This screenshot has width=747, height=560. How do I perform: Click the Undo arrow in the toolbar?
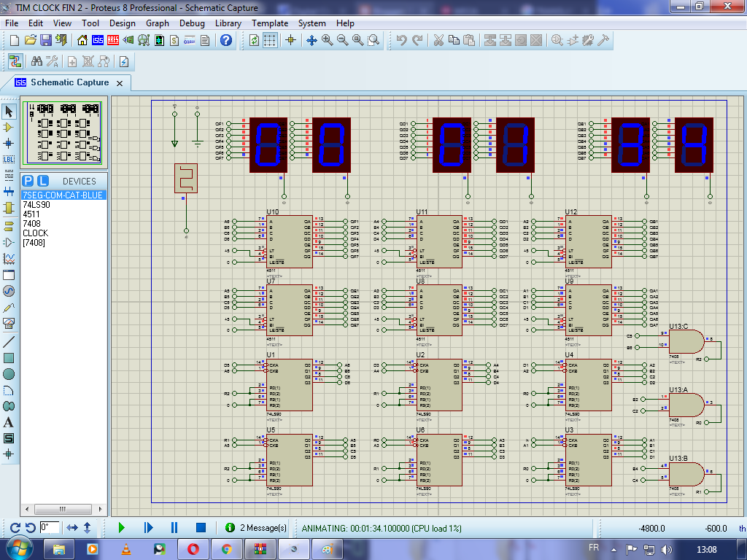point(401,40)
